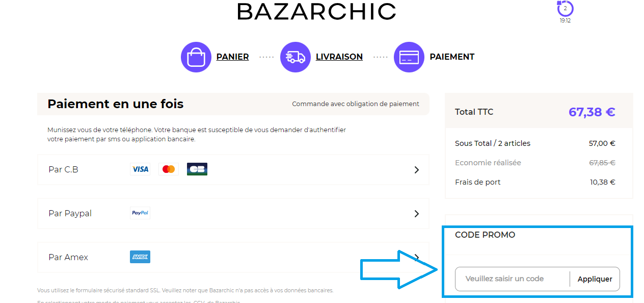The image size is (644, 303).
Task: Apply the promo code with Appliquer
Action: [x=595, y=279]
